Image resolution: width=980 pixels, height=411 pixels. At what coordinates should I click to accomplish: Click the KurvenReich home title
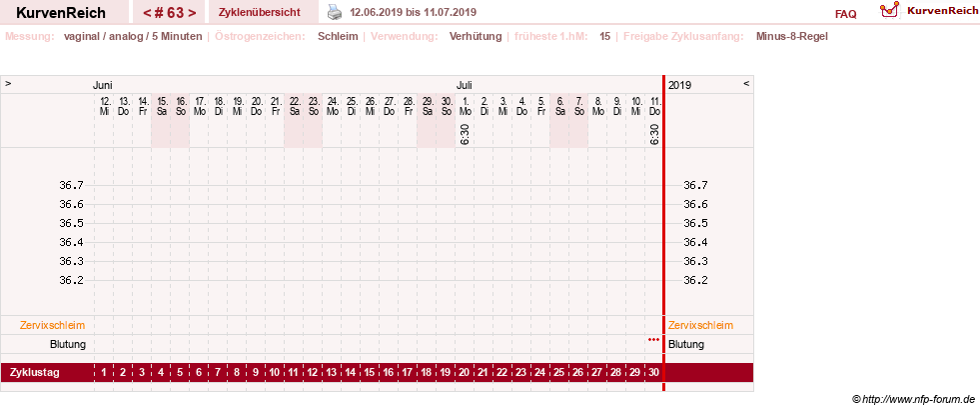(61, 13)
